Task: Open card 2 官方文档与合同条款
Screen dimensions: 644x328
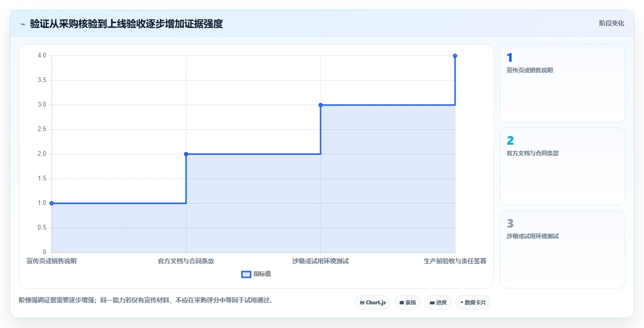Action: [x=562, y=166]
